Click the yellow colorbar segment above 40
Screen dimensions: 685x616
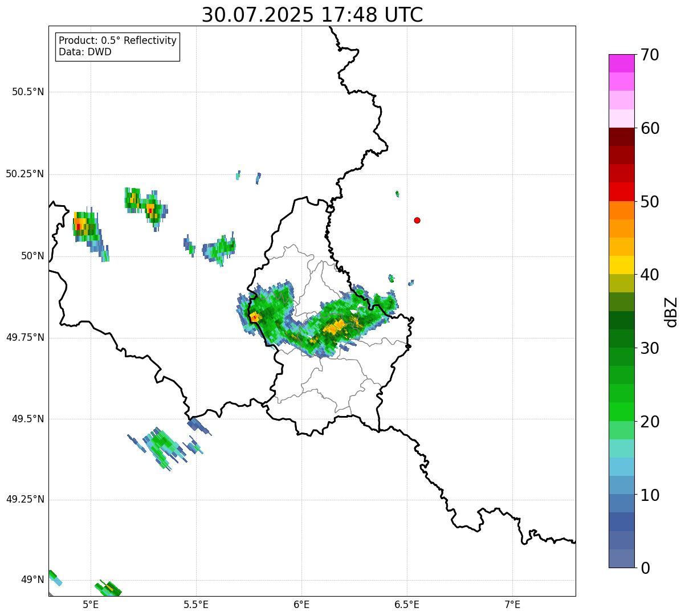click(622, 265)
